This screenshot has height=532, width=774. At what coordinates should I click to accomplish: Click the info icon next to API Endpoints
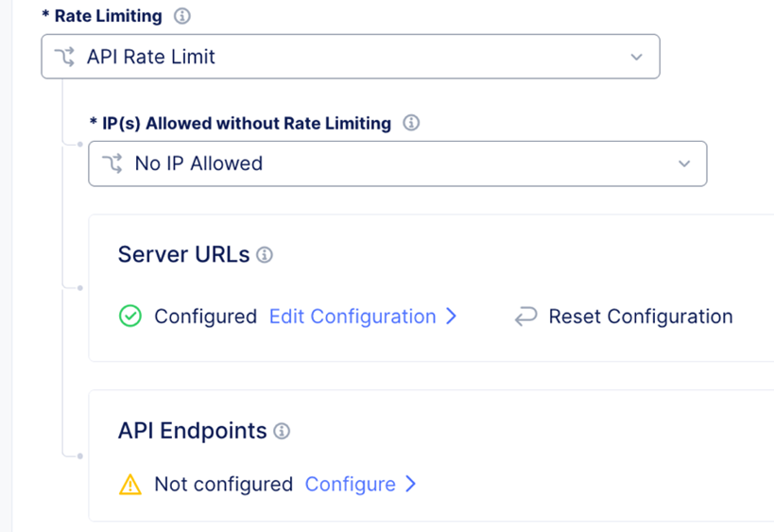pyautogui.click(x=282, y=431)
